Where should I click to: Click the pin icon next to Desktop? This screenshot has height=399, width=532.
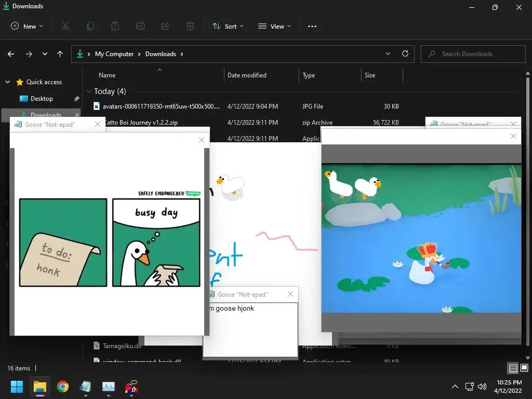click(77, 99)
